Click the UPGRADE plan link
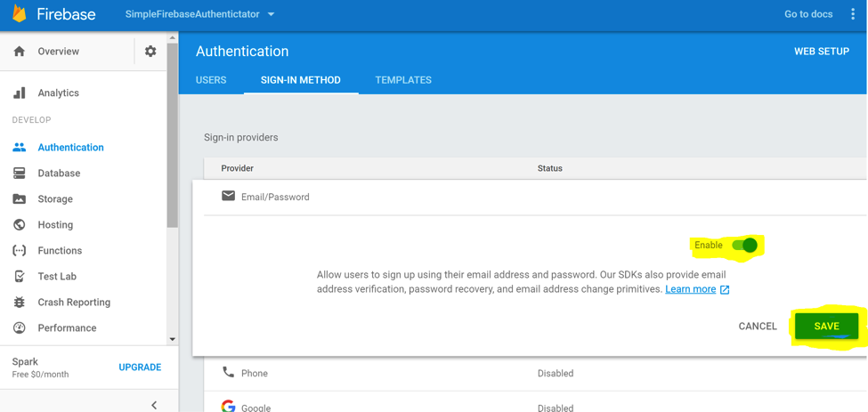 (140, 368)
